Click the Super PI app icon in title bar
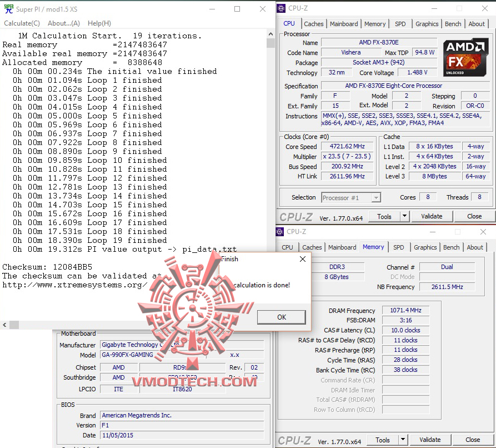Screen dimensions: 496x448 (x=9, y=9)
